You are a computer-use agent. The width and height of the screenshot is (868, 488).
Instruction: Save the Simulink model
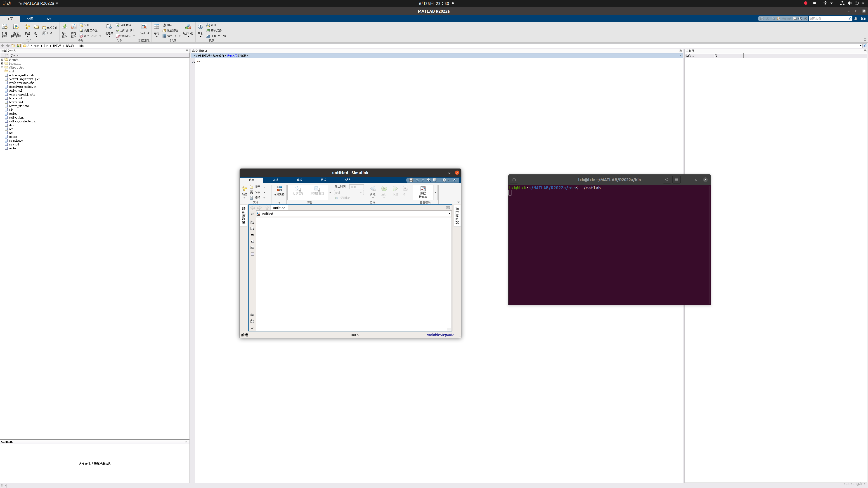[255, 192]
